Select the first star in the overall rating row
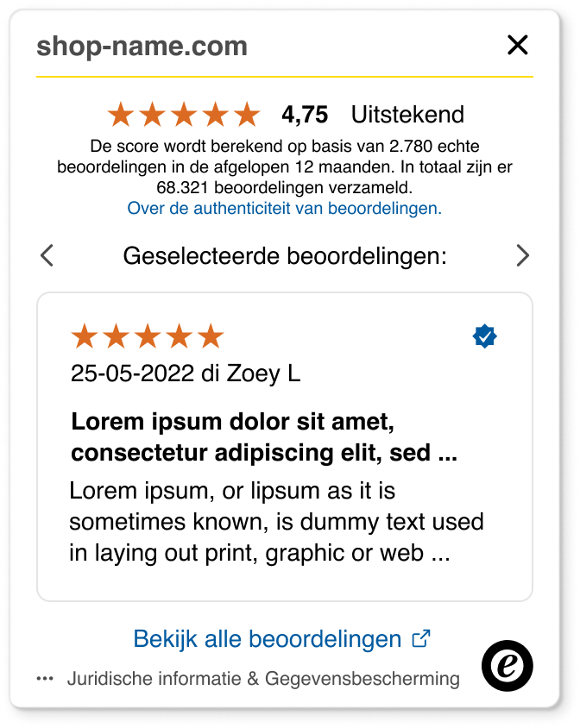Viewport: 580px width, 728px height. [x=121, y=113]
